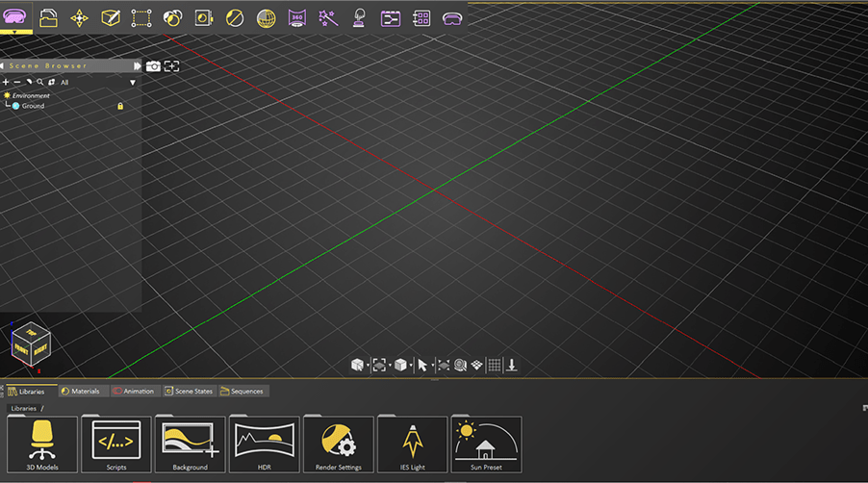The width and height of the screenshot is (868, 483).
Task: Open the Render Settings library
Action: click(x=338, y=445)
